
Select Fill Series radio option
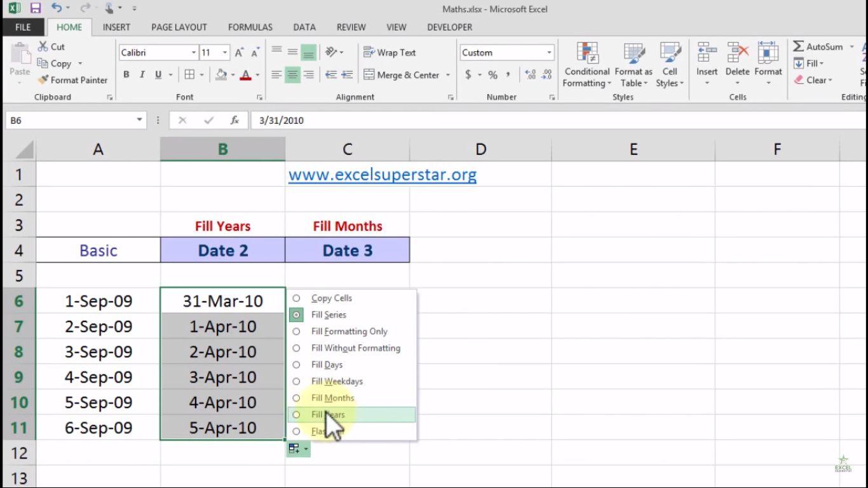(x=296, y=315)
